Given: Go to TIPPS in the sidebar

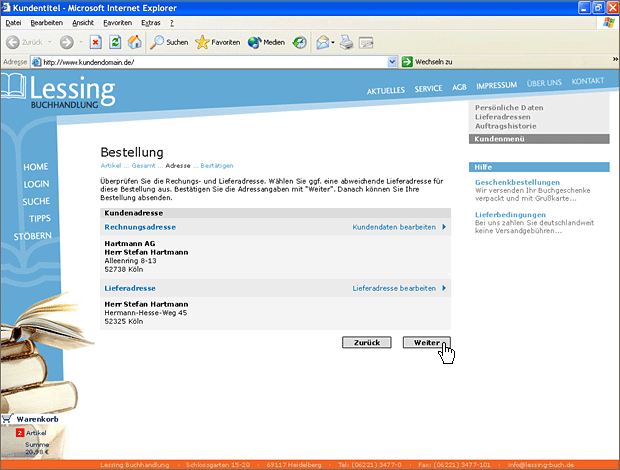Looking at the screenshot, I should [x=40, y=219].
